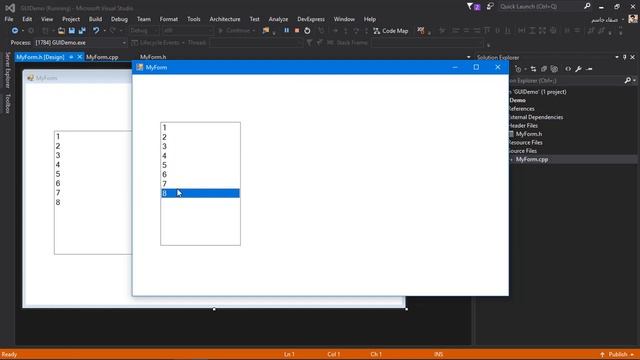
Task: Click the Restart debugging icon
Action: (x=307, y=31)
